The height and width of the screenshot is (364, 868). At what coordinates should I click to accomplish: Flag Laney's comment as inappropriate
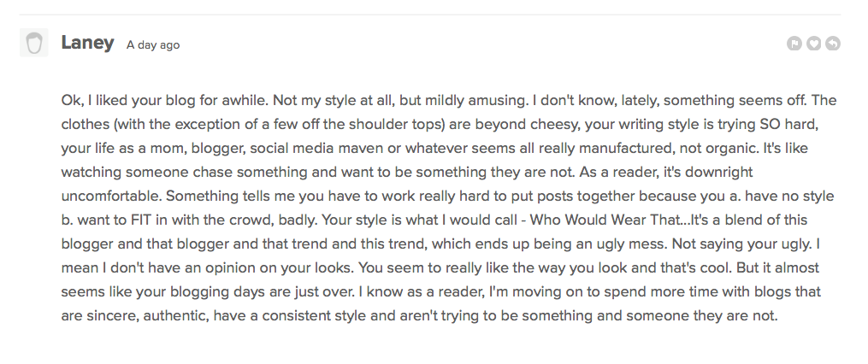pyautogui.click(x=794, y=43)
